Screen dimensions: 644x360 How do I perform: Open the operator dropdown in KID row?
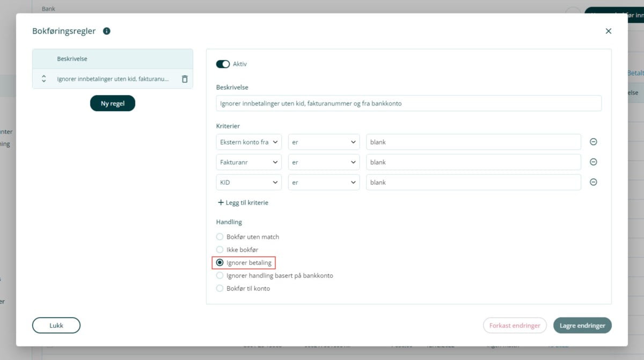coord(324,182)
